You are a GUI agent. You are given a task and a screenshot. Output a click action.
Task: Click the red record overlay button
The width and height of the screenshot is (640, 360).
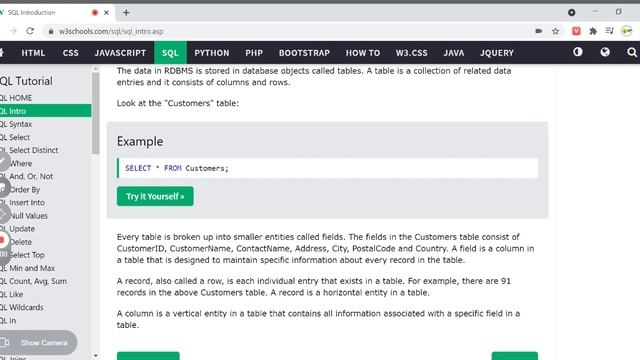tap(2, 240)
